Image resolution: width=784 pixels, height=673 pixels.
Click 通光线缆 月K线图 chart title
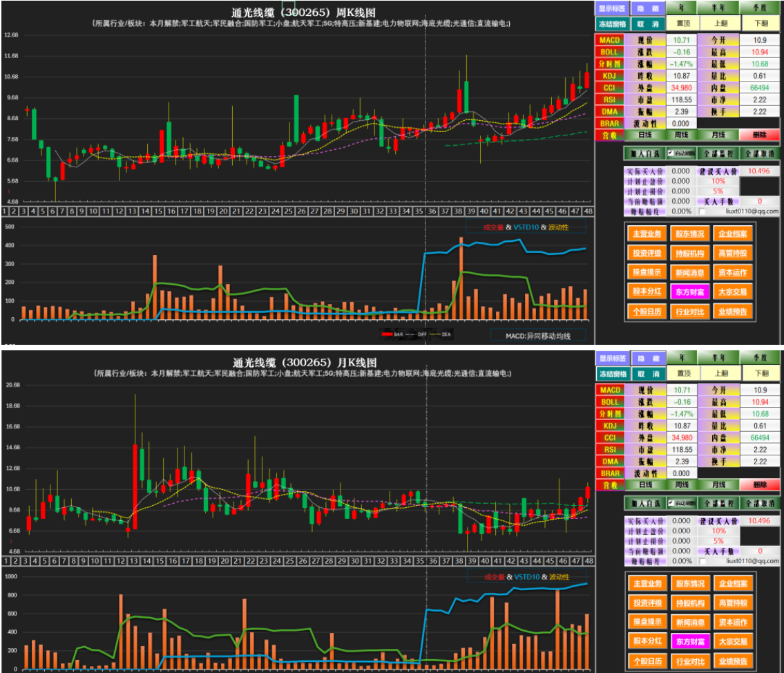tap(305, 363)
